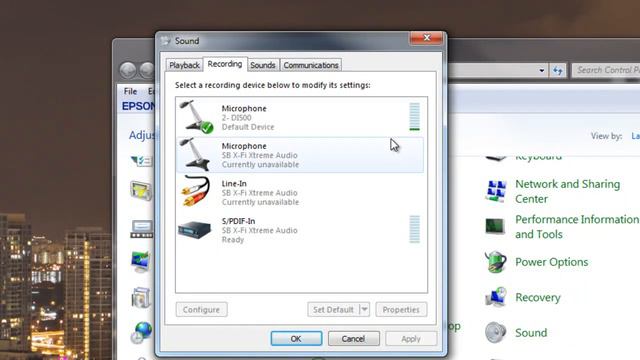Switch to the Playback tab
640x360 pixels.
tap(184, 65)
